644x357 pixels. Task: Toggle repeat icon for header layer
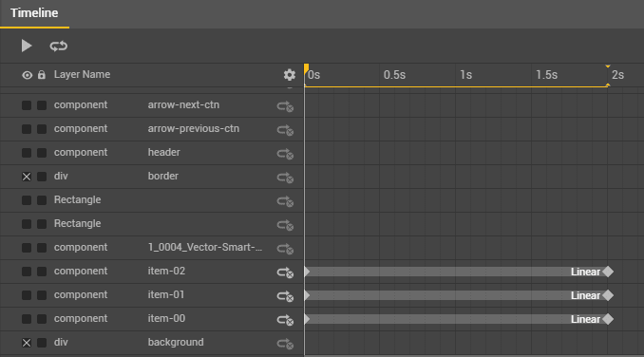coord(285,154)
